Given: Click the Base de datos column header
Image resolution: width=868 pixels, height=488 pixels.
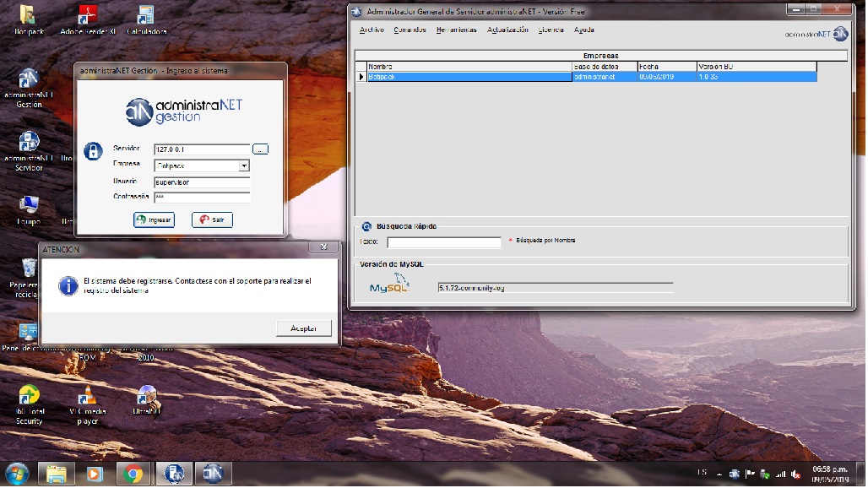Looking at the screenshot, I should [x=605, y=67].
